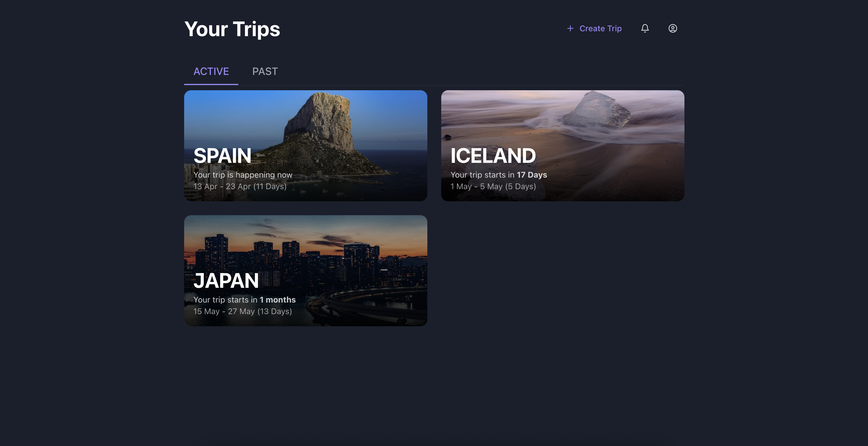Click Spain's 13 Apr - 23 Apr dates
This screenshot has height=446, width=868.
pos(239,187)
